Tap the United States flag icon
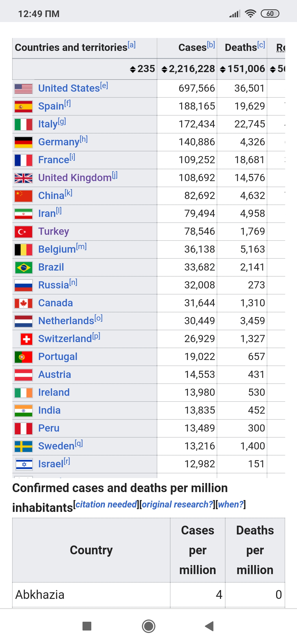297x644 pixels. 24,89
